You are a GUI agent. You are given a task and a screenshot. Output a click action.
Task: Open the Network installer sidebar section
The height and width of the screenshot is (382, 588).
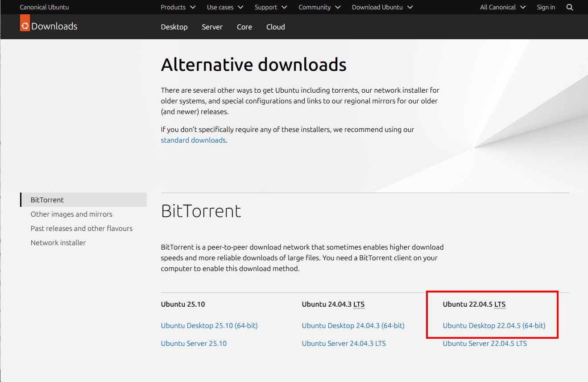pos(58,242)
